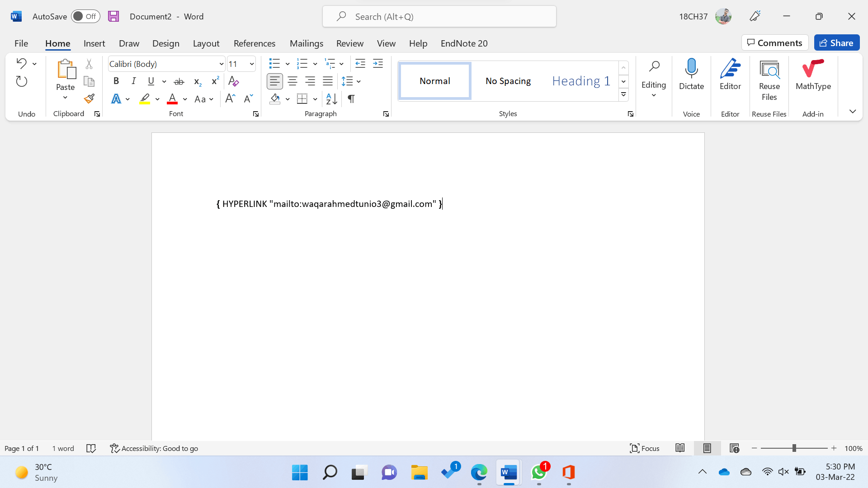868x488 pixels.
Task: Click the Sort A-Z icon
Action: tap(331, 99)
